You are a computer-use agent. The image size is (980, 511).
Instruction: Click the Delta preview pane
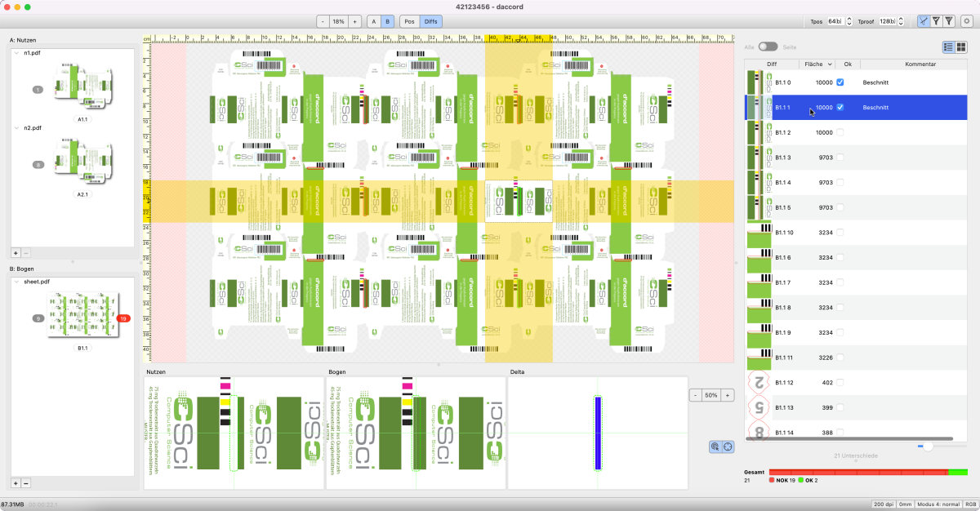pos(596,433)
